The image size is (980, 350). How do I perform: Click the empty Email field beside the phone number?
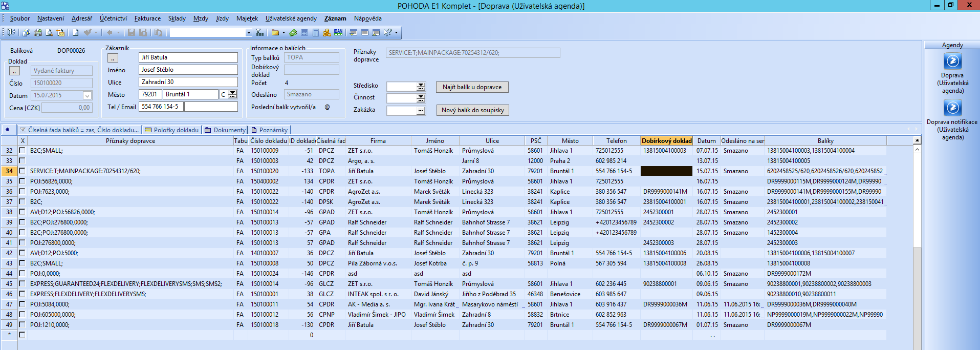tap(211, 107)
